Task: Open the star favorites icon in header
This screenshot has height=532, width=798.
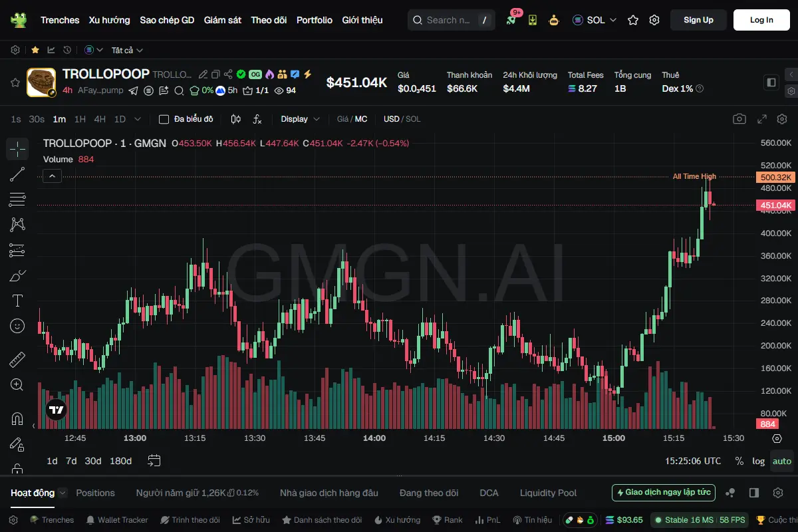Action: [x=633, y=20]
